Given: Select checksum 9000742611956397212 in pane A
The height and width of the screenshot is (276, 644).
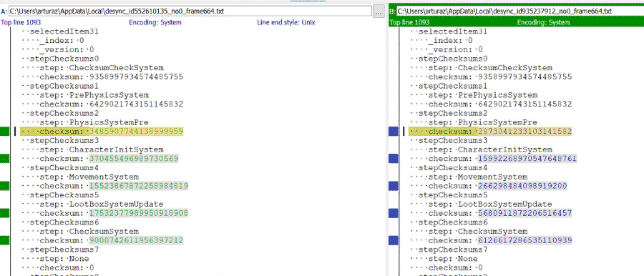Looking at the screenshot, I should click(x=136, y=240).
